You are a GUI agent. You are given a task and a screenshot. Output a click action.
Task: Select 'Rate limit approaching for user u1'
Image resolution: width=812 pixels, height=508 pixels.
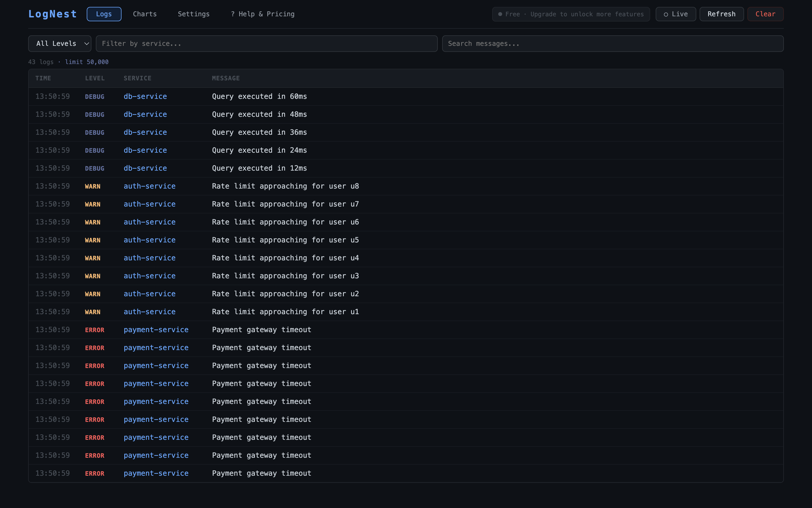(285, 312)
